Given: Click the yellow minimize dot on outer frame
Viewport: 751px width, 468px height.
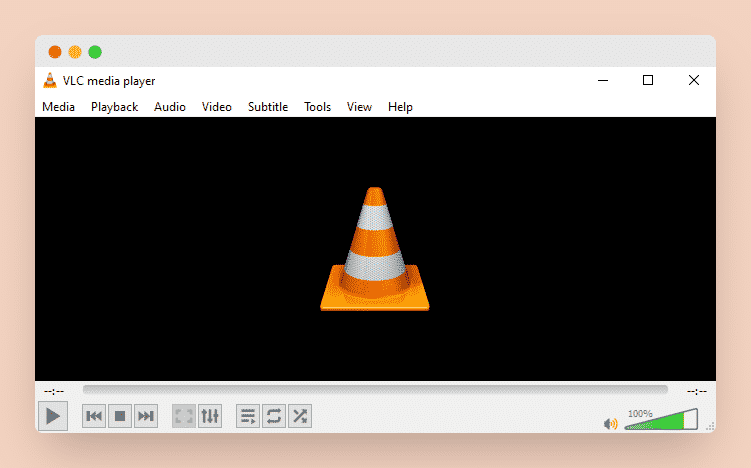Looking at the screenshot, I should (x=75, y=52).
